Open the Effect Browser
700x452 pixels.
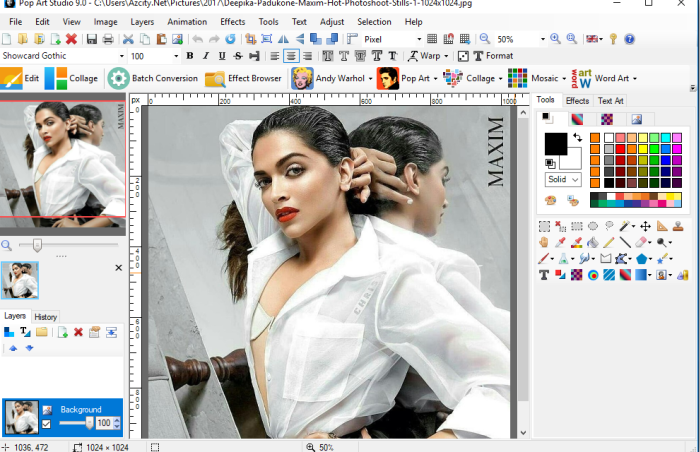click(x=243, y=79)
